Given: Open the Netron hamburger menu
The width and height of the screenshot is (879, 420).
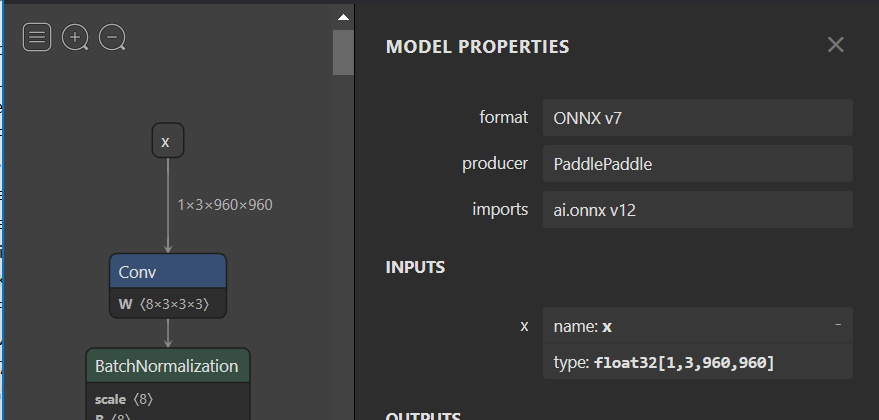Looking at the screenshot, I should pyautogui.click(x=37, y=38).
